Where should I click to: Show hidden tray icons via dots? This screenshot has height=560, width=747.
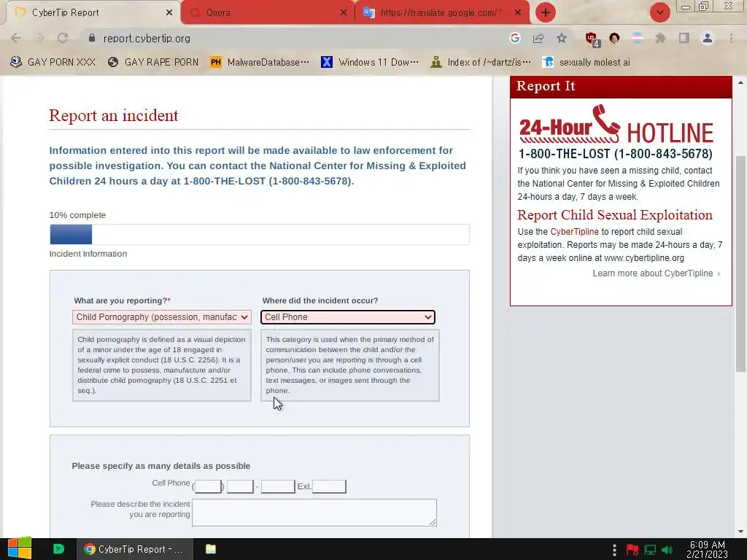[x=614, y=550]
